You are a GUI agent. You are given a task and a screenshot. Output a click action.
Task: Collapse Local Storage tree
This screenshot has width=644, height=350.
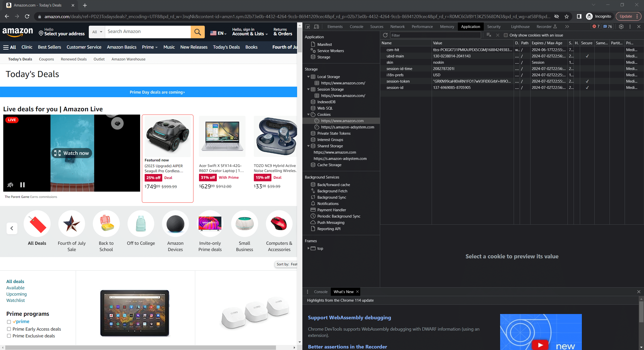(x=308, y=77)
